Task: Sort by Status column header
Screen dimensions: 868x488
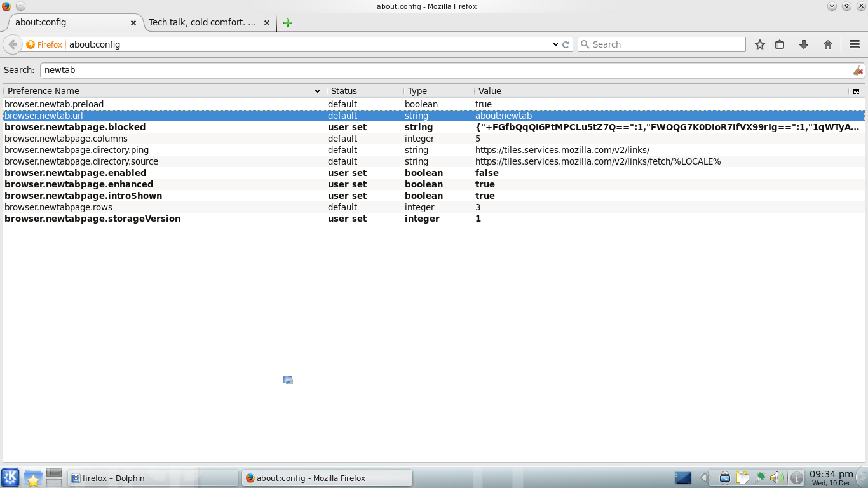Action: point(365,91)
